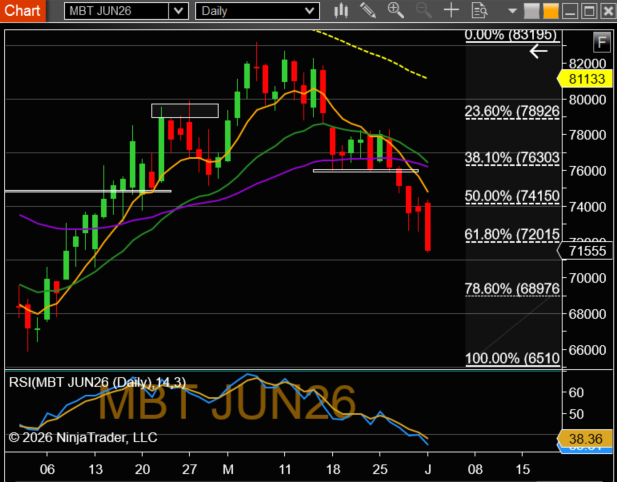The height and width of the screenshot is (482, 617).
Task: Click the RSI(MBT JUN26 (Daily),14,3) indicator label
Action: click(x=97, y=382)
